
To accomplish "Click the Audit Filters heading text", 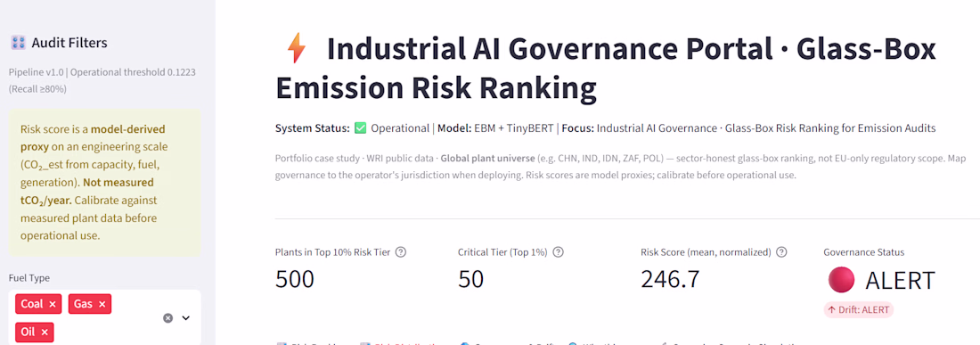I will click(69, 43).
